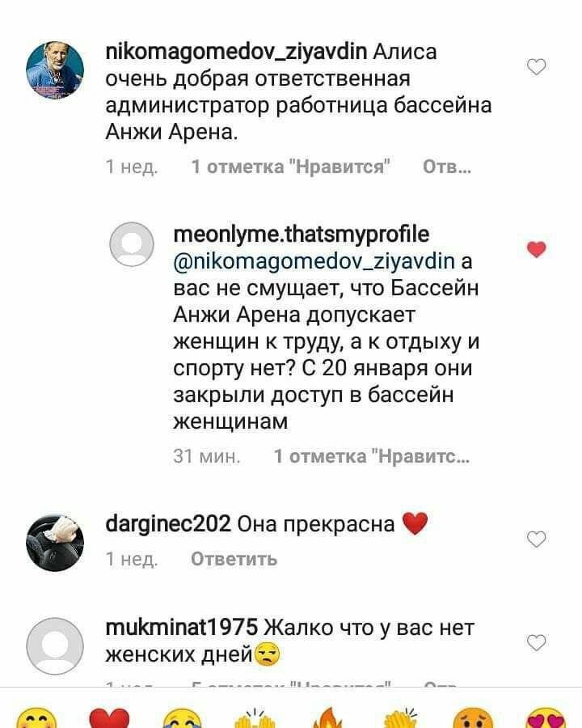Screen dimensions: 582x728
Task: Like nikomagomedov_ziyavdin's comment with the heart icon
Action: (537, 67)
